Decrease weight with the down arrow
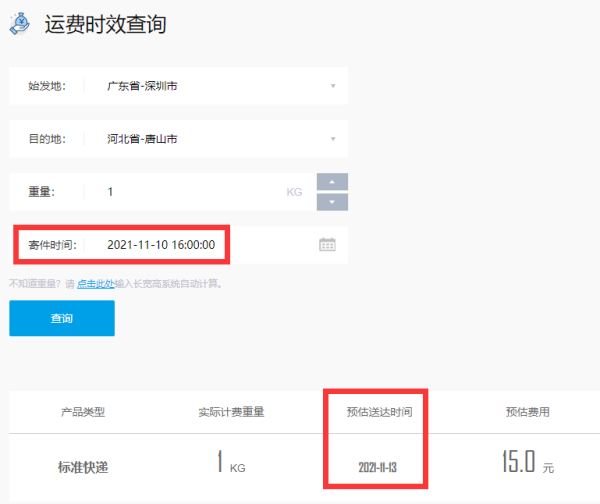600x504 pixels. point(332,202)
